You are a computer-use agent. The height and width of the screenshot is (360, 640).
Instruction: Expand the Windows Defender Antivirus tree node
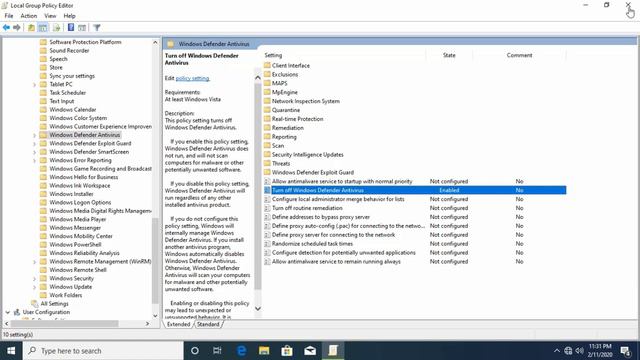click(34, 135)
